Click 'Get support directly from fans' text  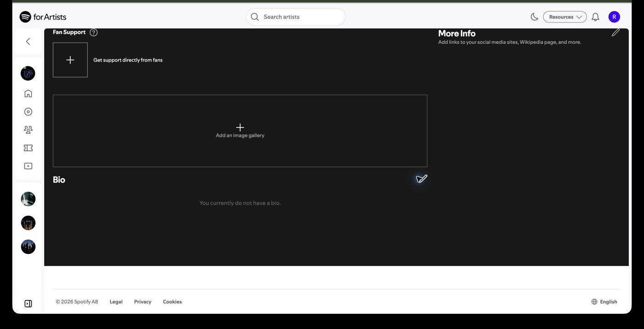pyautogui.click(x=128, y=60)
